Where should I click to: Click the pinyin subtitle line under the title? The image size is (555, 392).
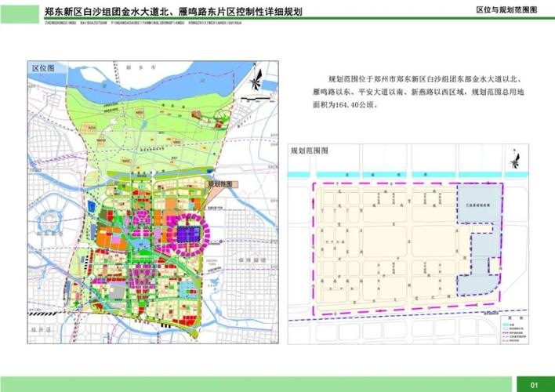[x=143, y=22]
